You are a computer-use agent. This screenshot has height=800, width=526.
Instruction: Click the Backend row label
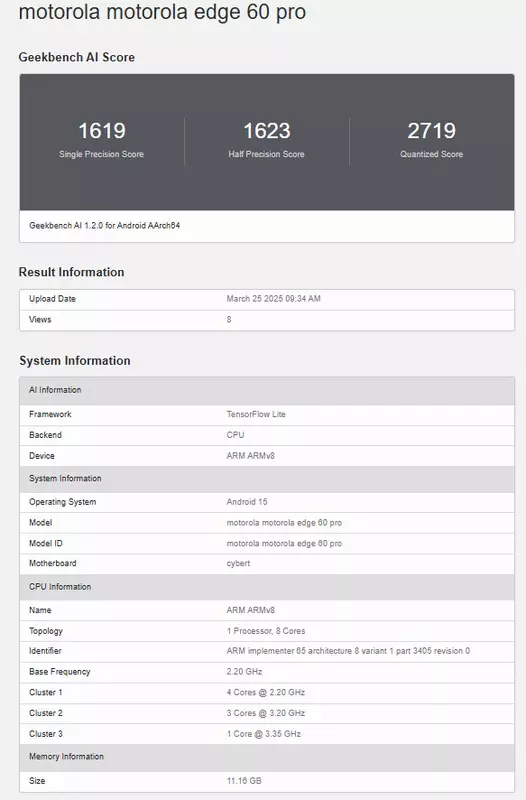pos(45,435)
